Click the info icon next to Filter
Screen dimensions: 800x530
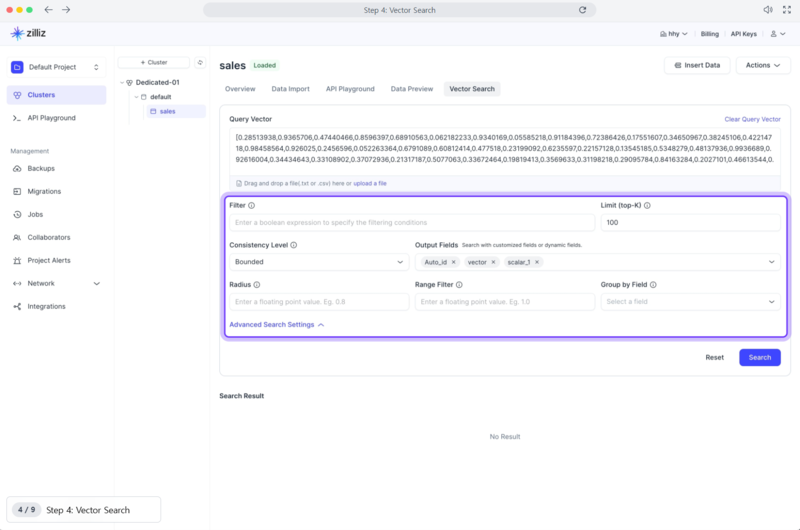251,205
